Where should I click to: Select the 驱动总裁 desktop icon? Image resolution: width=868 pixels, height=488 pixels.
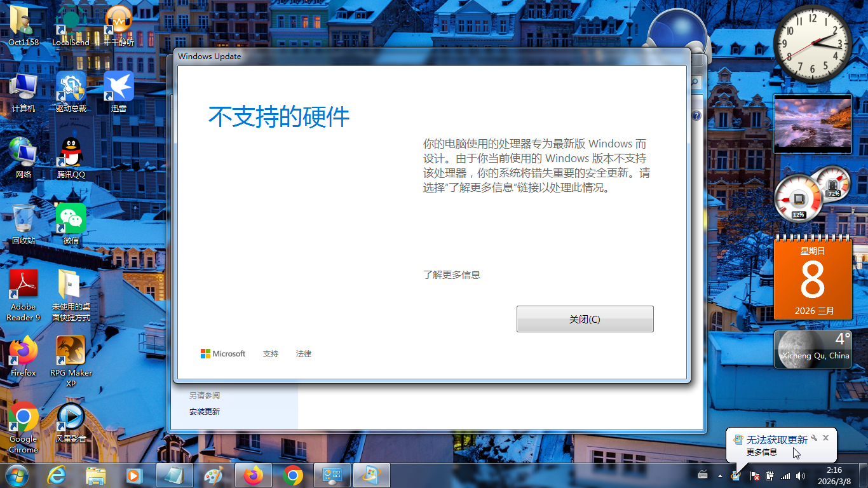(71, 91)
